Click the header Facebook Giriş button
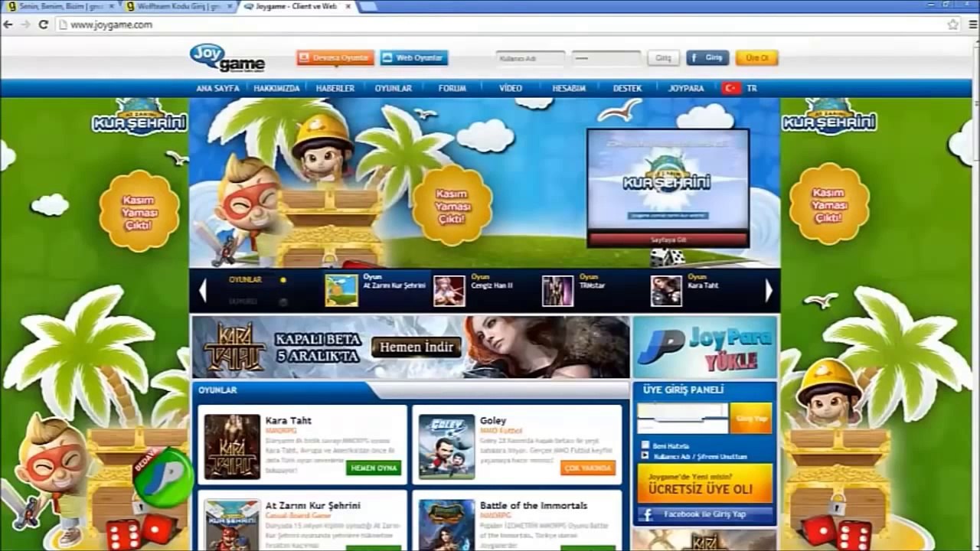Screen dimensions: 980x551 tap(707, 58)
